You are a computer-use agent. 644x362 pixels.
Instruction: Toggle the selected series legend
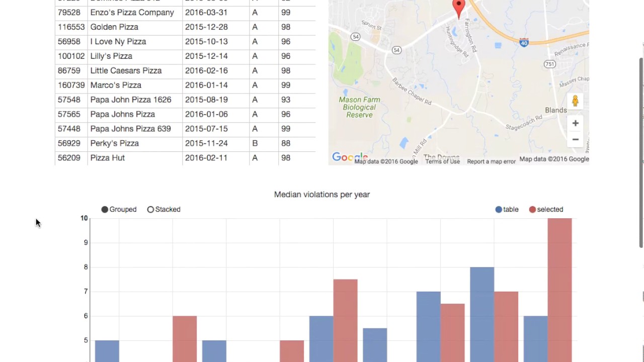click(546, 209)
